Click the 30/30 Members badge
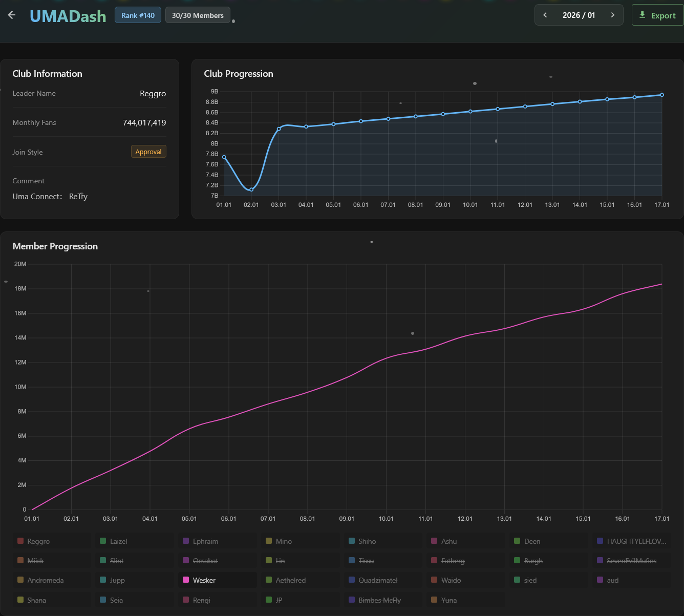This screenshot has height=616, width=684. click(198, 15)
